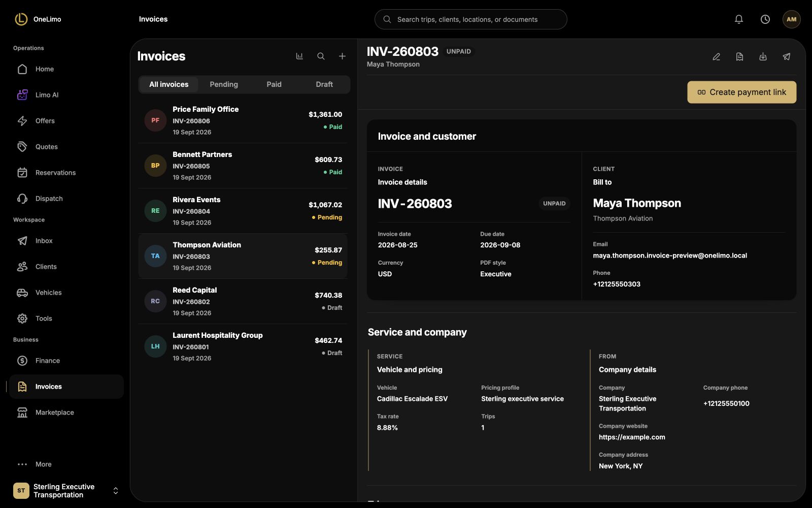Open Quotes in sidebar
Screen dimensions: 812x508
coord(66,147)
